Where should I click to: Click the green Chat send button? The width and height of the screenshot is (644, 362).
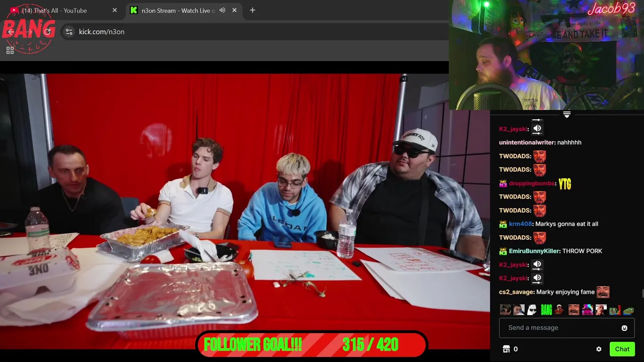[622, 349]
